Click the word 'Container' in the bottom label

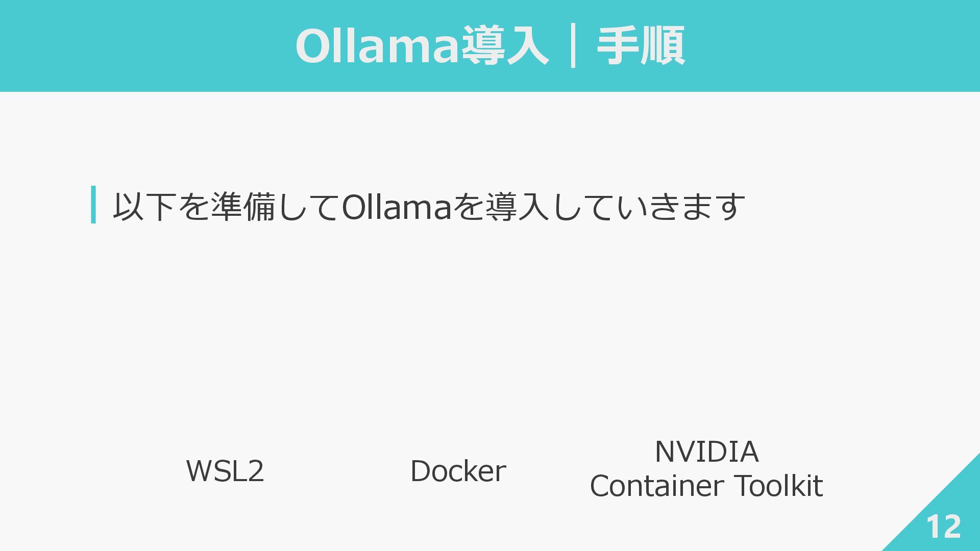click(x=657, y=486)
